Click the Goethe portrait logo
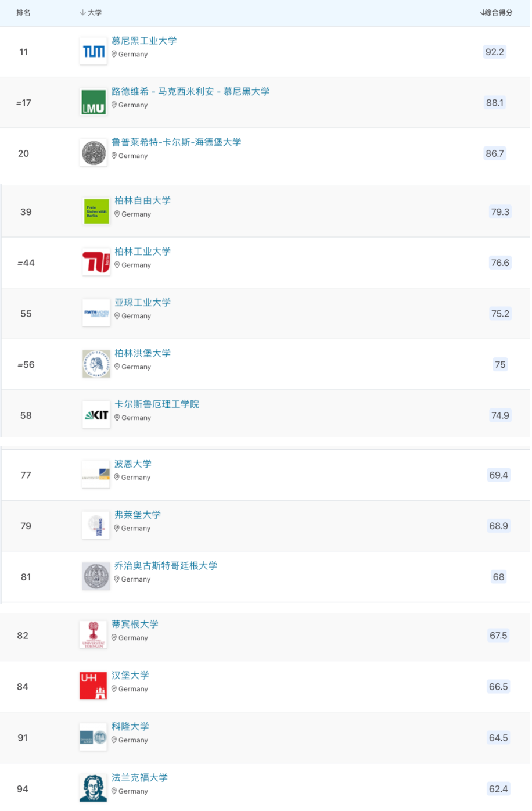Screen dimensions: 532x811 (x=94, y=788)
